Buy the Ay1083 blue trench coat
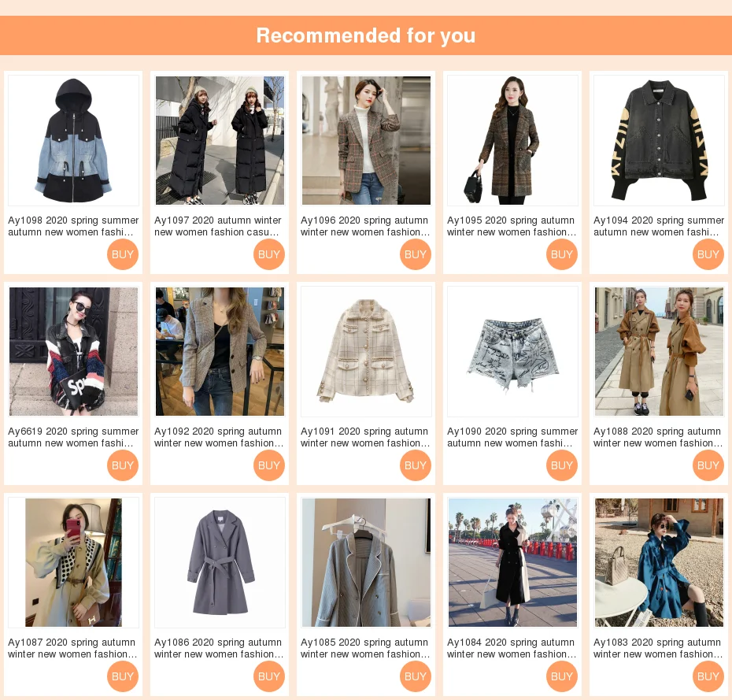Viewport: 732px width, 700px height. click(x=708, y=676)
